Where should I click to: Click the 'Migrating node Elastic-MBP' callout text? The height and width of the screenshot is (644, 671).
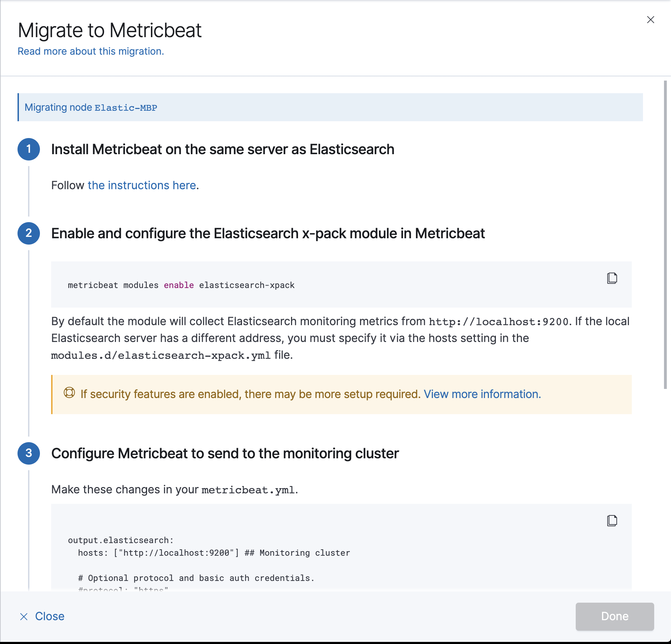point(91,107)
